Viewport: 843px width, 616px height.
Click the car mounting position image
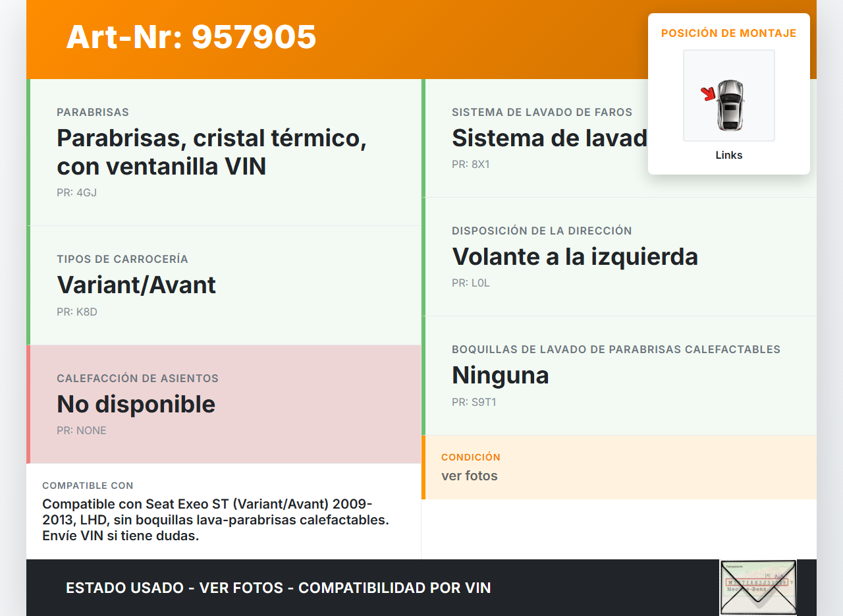coord(729,96)
